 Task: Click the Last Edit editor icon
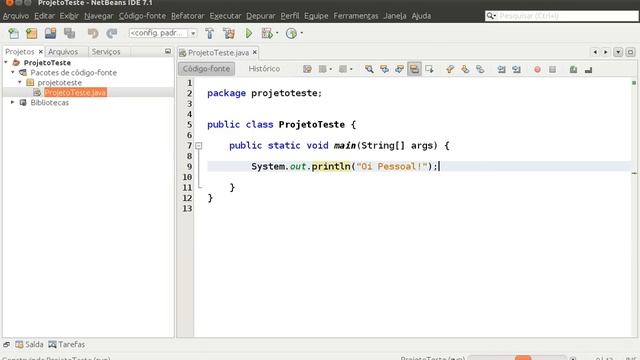(307, 69)
